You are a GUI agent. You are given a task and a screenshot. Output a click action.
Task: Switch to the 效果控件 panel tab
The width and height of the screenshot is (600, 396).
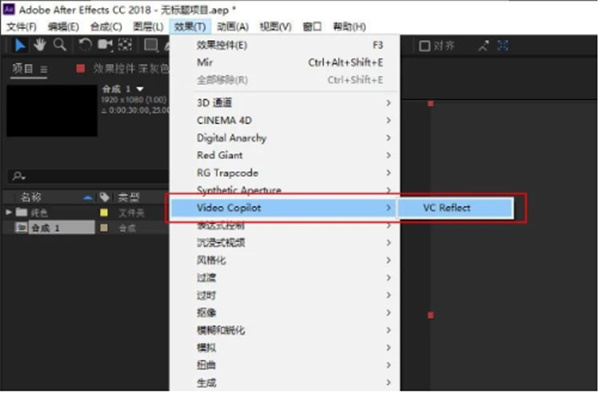pyautogui.click(x=130, y=69)
